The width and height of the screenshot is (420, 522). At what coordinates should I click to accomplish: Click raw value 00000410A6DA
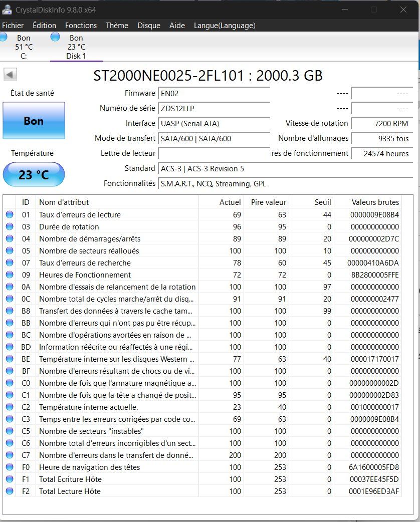[x=373, y=263]
